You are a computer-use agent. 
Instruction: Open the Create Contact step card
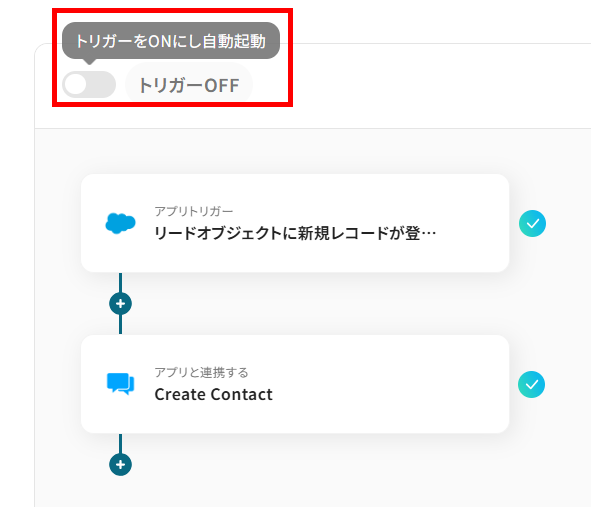295,384
